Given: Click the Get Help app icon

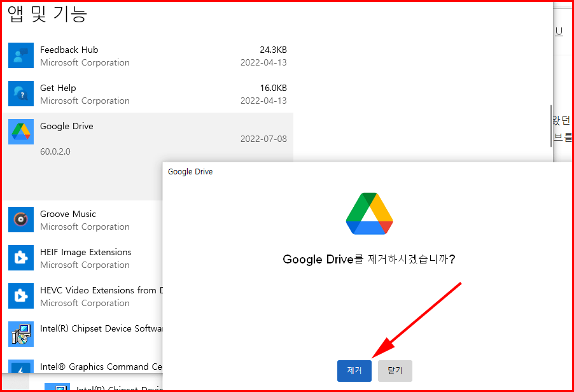Looking at the screenshot, I should [21, 94].
